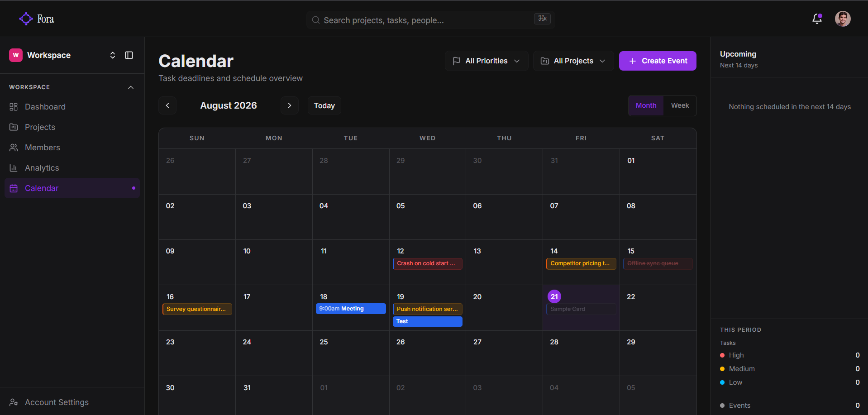Image resolution: width=868 pixels, height=415 pixels.
Task: Click the Calendar sidebar icon
Action: (x=14, y=188)
